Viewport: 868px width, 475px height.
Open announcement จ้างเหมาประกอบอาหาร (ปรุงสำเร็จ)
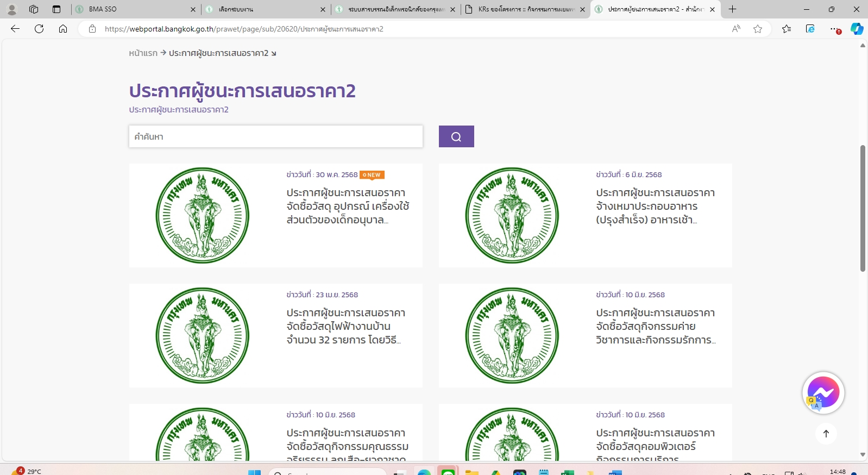tap(655, 207)
